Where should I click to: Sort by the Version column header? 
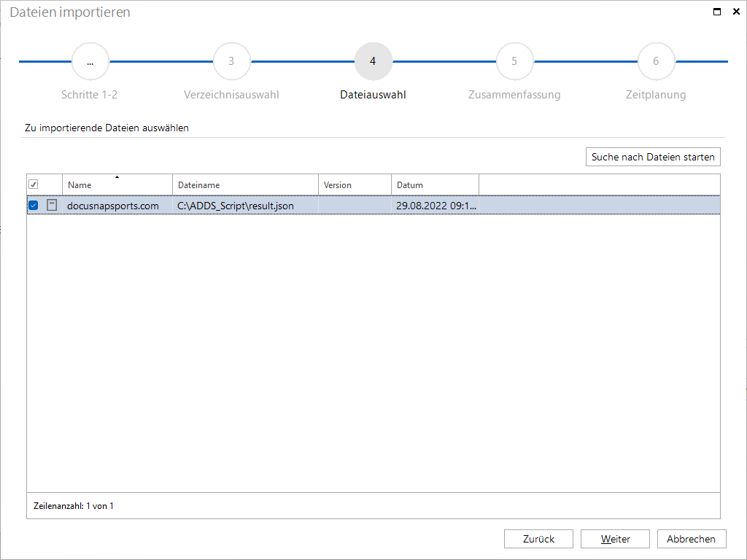pos(355,184)
